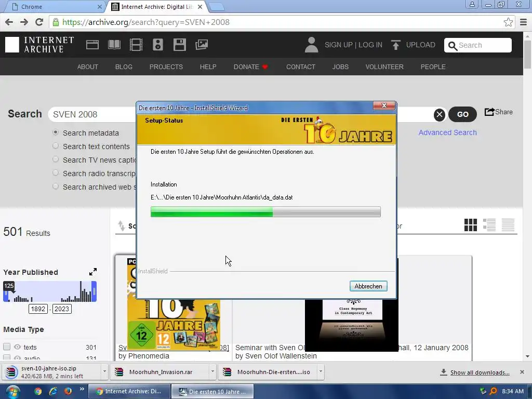The height and width of the screenshot is (399, 532).
Task: Click the 1892 start year field
Action: tap(38, 309)
